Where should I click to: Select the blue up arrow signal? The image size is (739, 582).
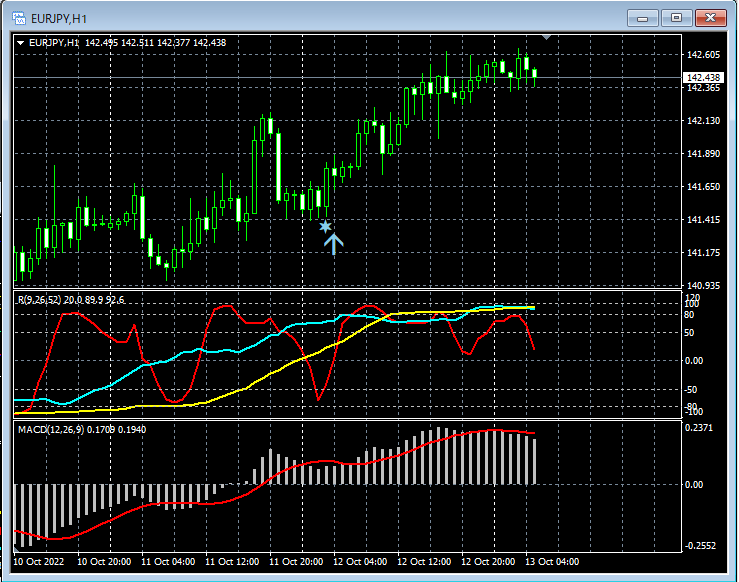click(x=334, y=245)
